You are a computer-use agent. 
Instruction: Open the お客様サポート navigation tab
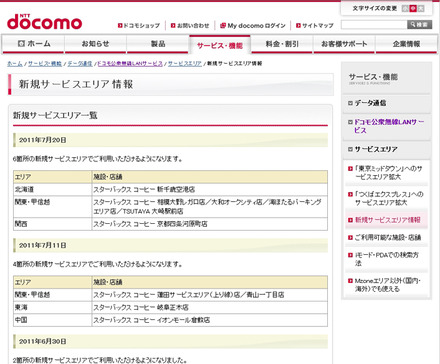[x=344, y=44]
